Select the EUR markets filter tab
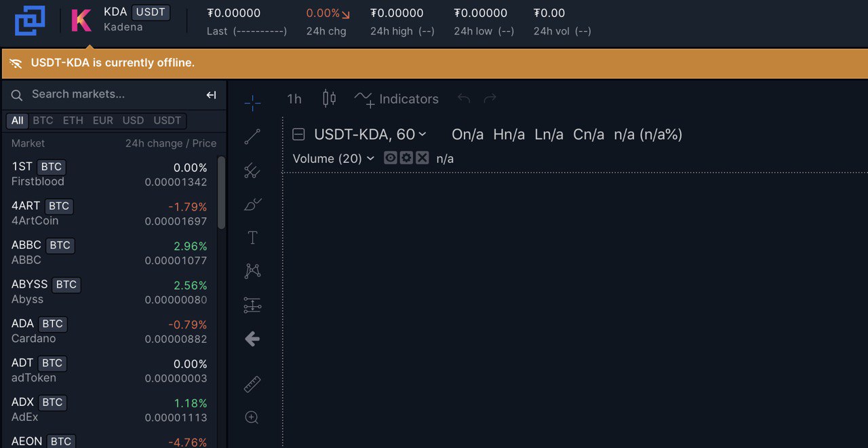 tap(103, 121)
